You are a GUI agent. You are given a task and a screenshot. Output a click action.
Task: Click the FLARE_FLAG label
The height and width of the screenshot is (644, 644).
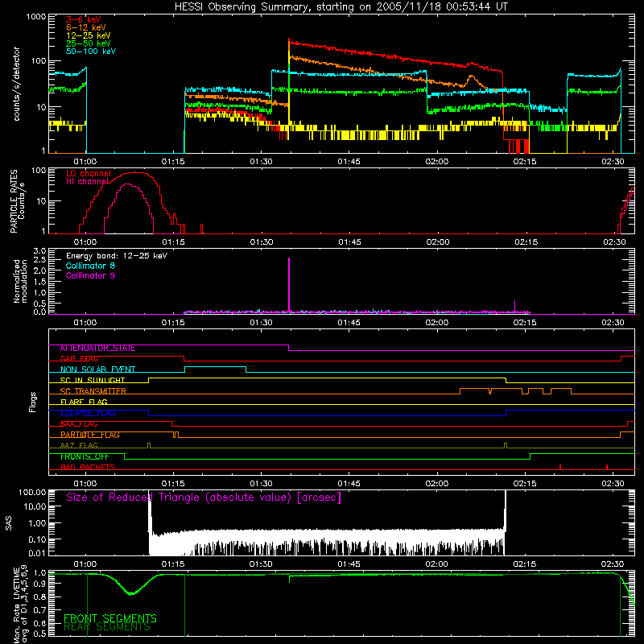(84, 402)
